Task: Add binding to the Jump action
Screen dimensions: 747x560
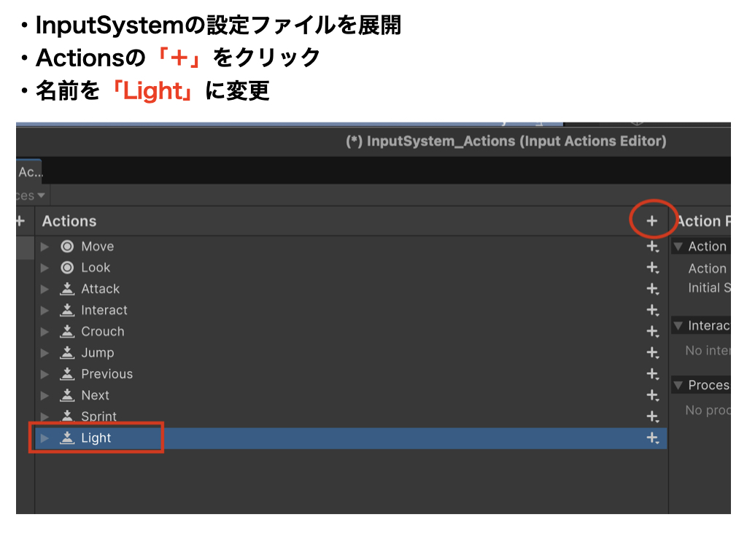Action: point(652,352)
